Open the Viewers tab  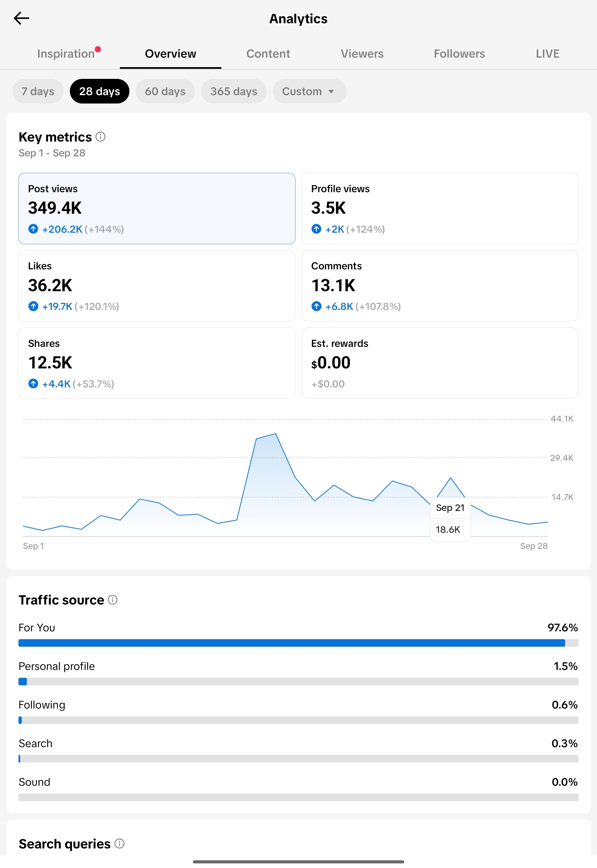coord(362,53)
